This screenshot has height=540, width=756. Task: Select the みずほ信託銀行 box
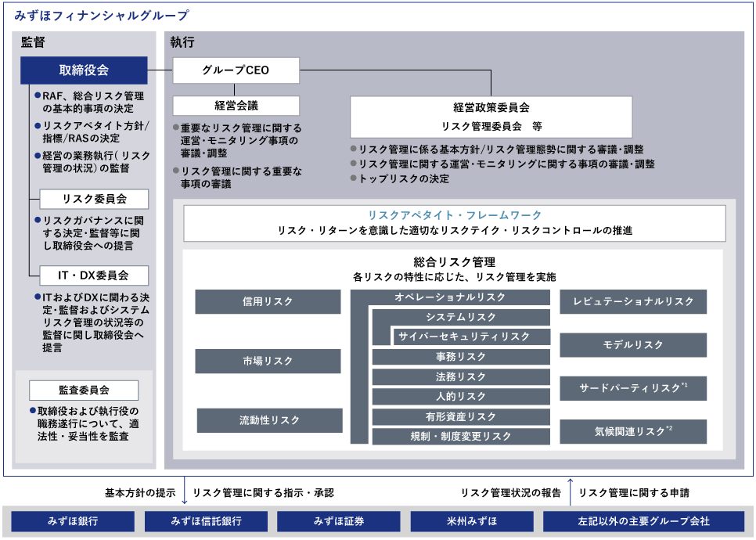point(206,521)
